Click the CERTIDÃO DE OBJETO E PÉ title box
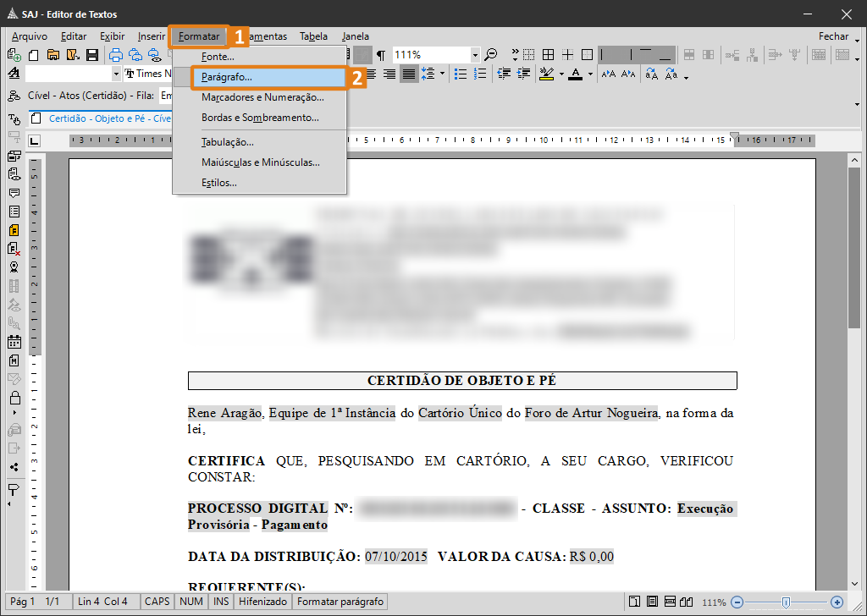The width and height of the screenshot is (867, 616). [462, 381]
